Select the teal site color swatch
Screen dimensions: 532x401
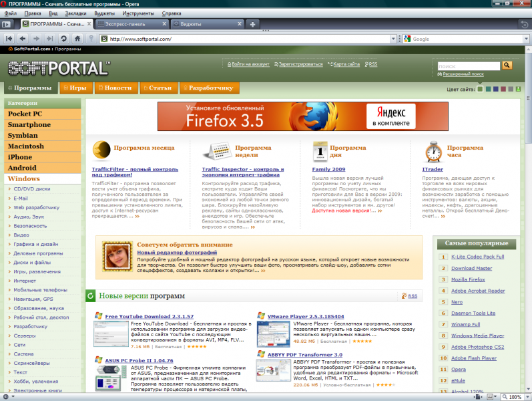pyautogui.click(x=488, y=89)
